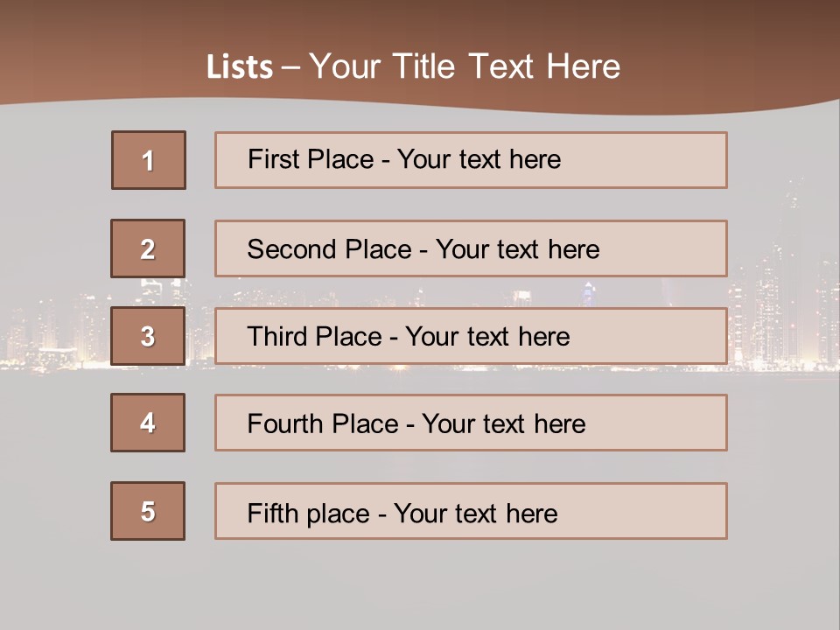This screenshot has height=630, width=840.
Task: Click the word 'Fifth' in the list
Action: point(272,513)
